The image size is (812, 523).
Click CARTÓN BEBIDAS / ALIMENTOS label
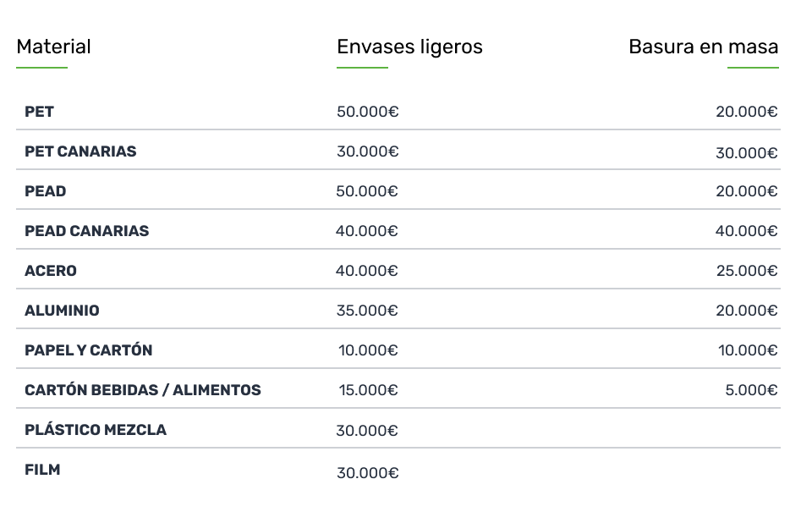tap(143, 390)
